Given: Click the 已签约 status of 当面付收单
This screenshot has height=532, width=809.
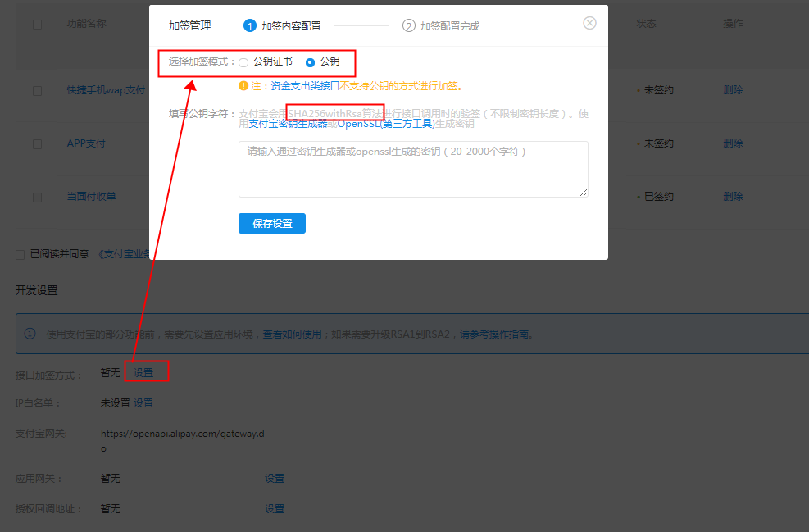Looking at the screenshot, I should pyautogui.click(x=658, y=196).
